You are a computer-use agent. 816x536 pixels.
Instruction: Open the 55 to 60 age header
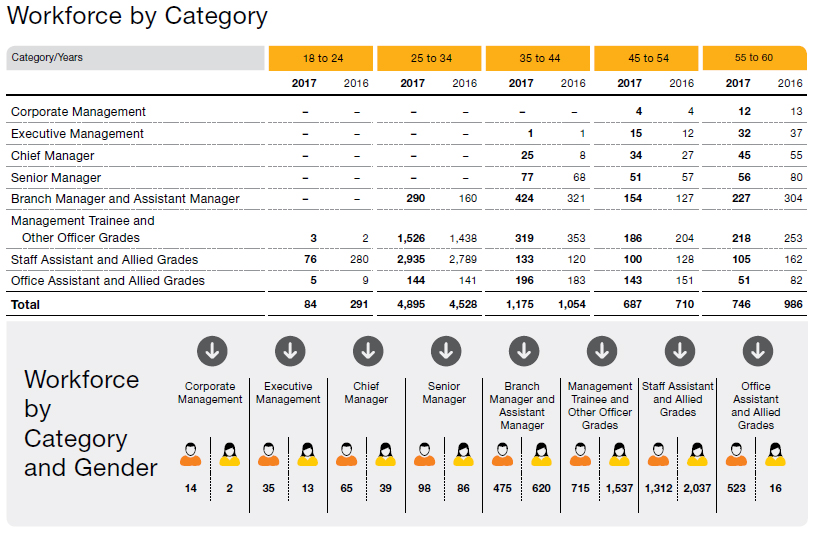(x=754, y=58)
